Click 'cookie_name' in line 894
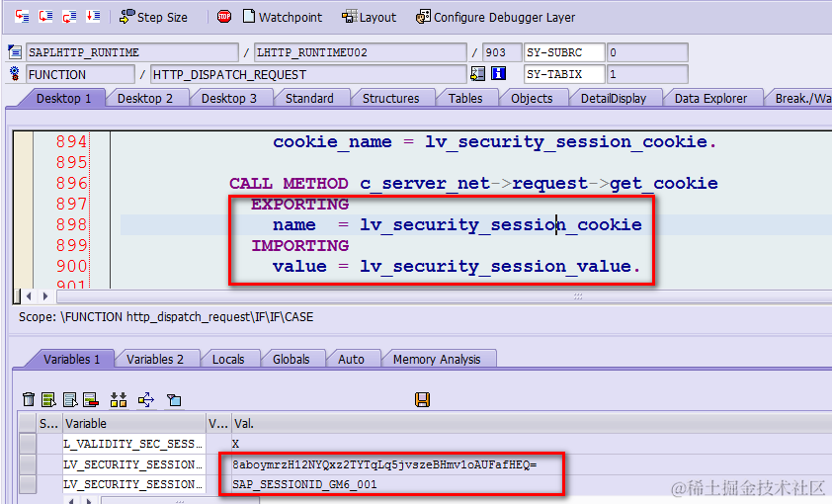 tap(332, 141)
